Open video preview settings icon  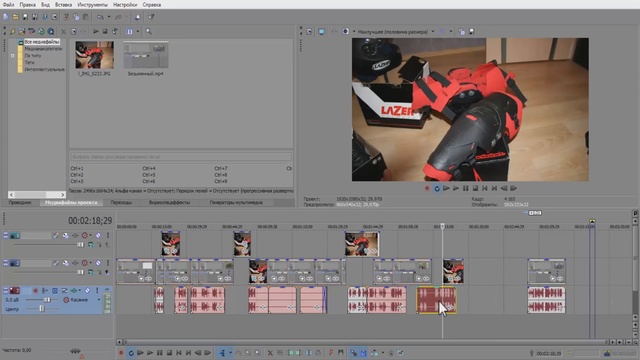[309, 31]
